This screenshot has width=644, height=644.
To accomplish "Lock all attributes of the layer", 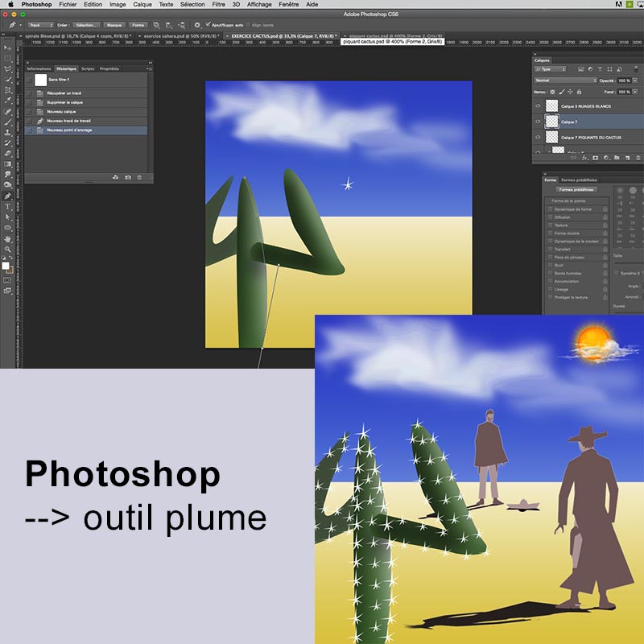I will click(579, 92).
